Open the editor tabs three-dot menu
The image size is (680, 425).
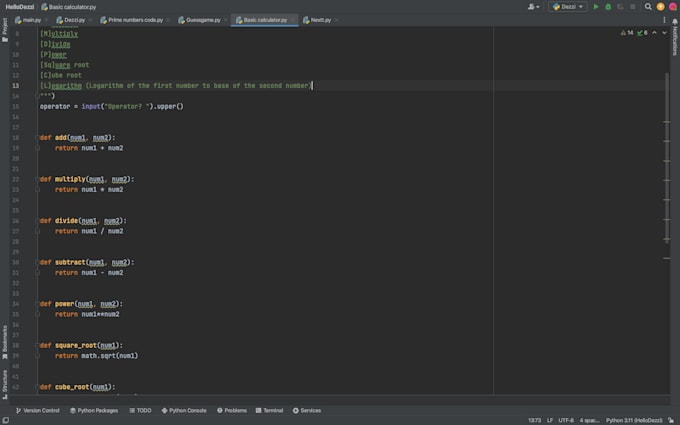point(664,20)
